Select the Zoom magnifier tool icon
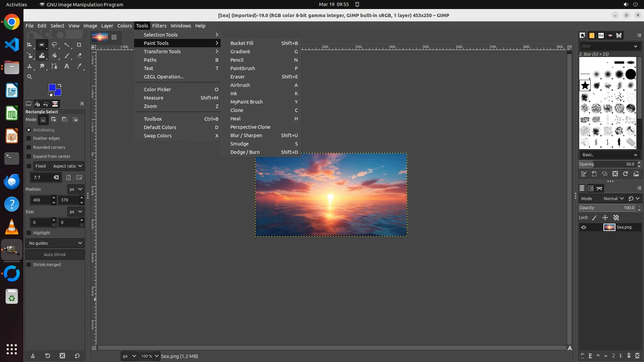 tap(30, 77)
